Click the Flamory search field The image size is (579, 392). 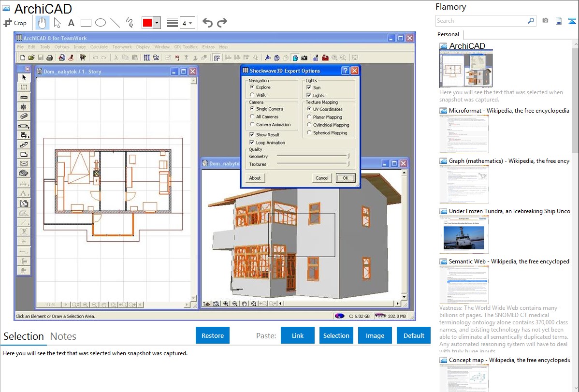point(481,21)
